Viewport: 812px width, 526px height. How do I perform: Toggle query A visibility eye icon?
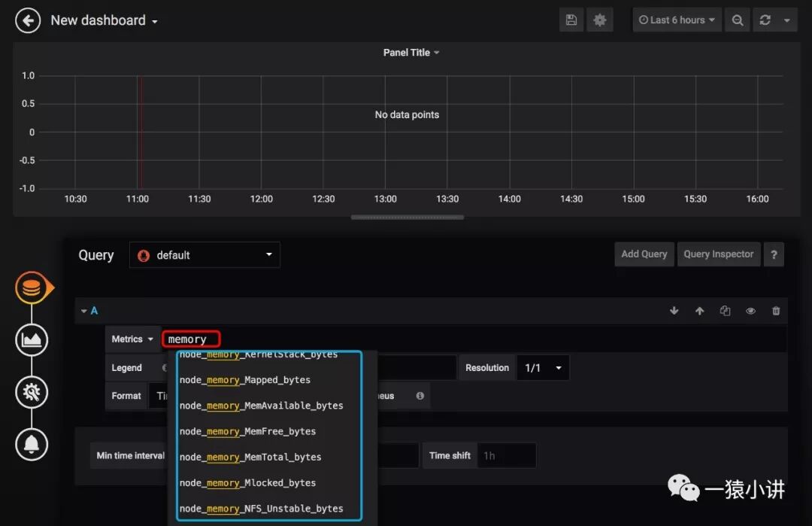tap(750, 311)
